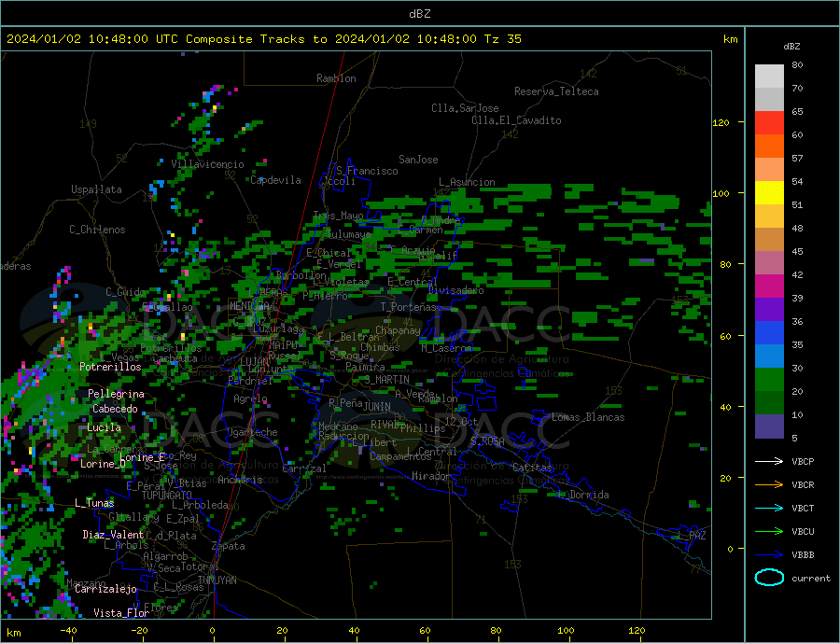Click the 100 tick on bottom axis
Viewport: 840px width, 643px height.
pyautogui.click(x=566, y=631)
